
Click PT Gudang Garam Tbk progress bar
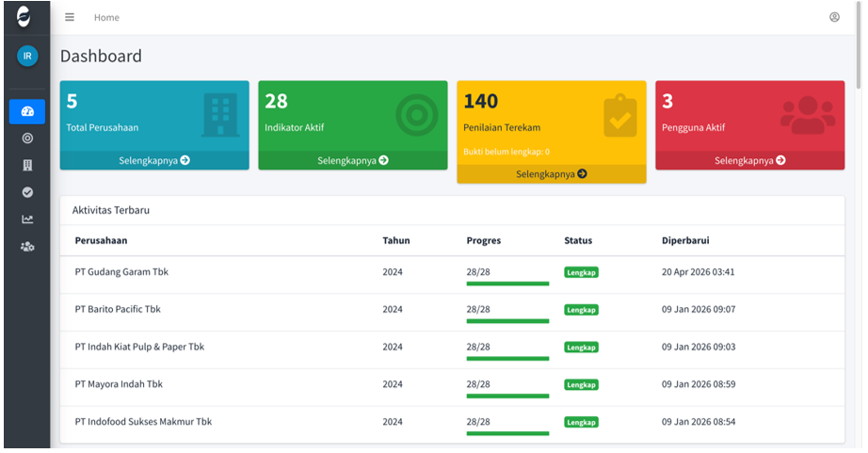tap(507, 283)
